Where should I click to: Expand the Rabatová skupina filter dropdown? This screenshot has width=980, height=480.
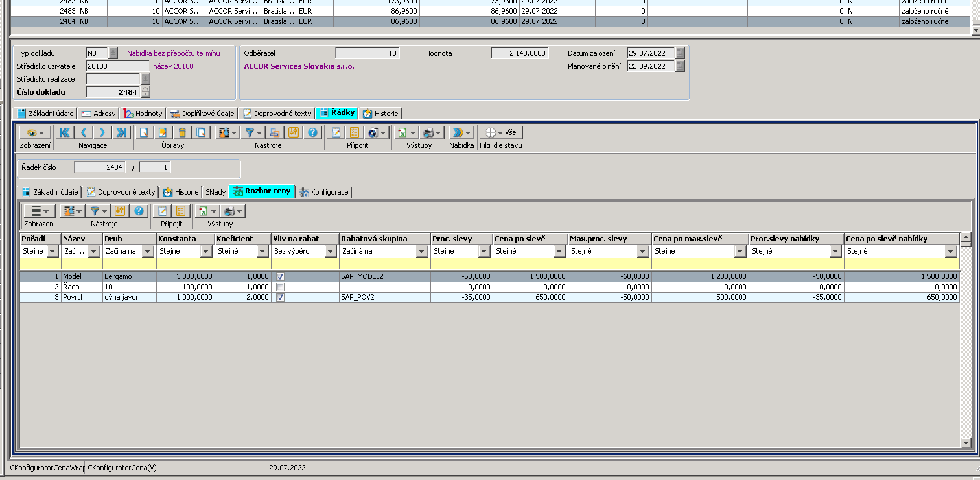[x=424, y=252]
